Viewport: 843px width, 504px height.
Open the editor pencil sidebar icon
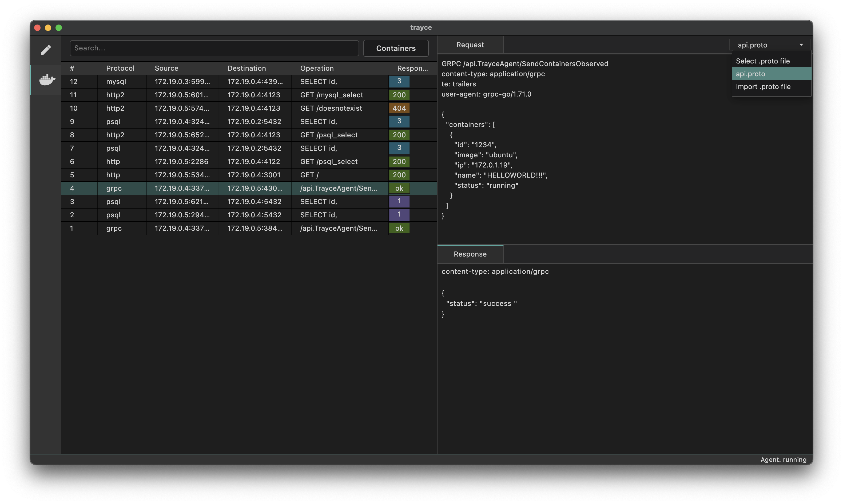tap(46, 50)
